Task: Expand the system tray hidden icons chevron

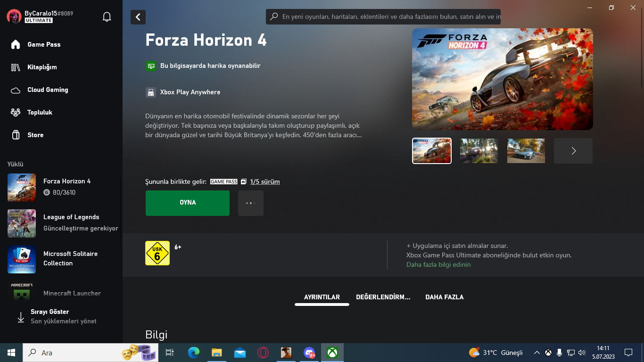Action: 537,353
